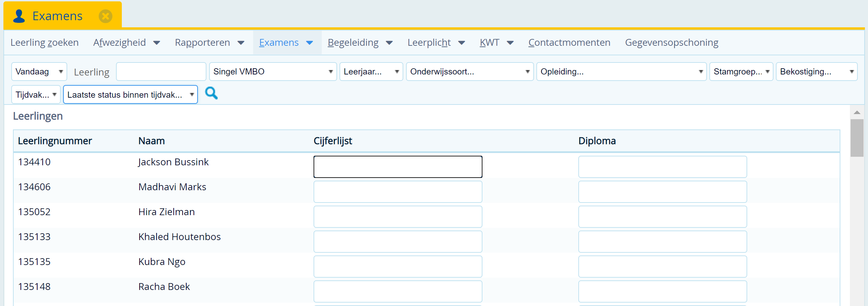Select student number 134410
Image resolution: width=868 pixels, height=306 pixels.
[x=34, y=162]
